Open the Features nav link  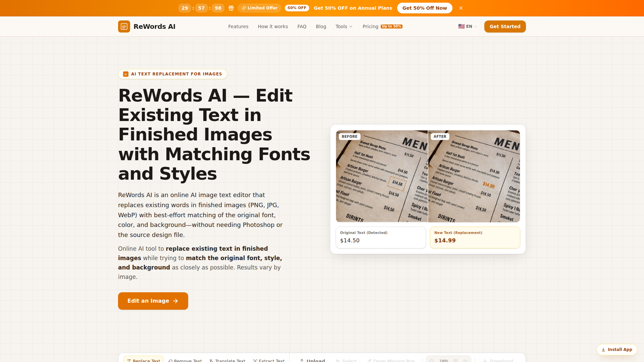coord(238,26)
